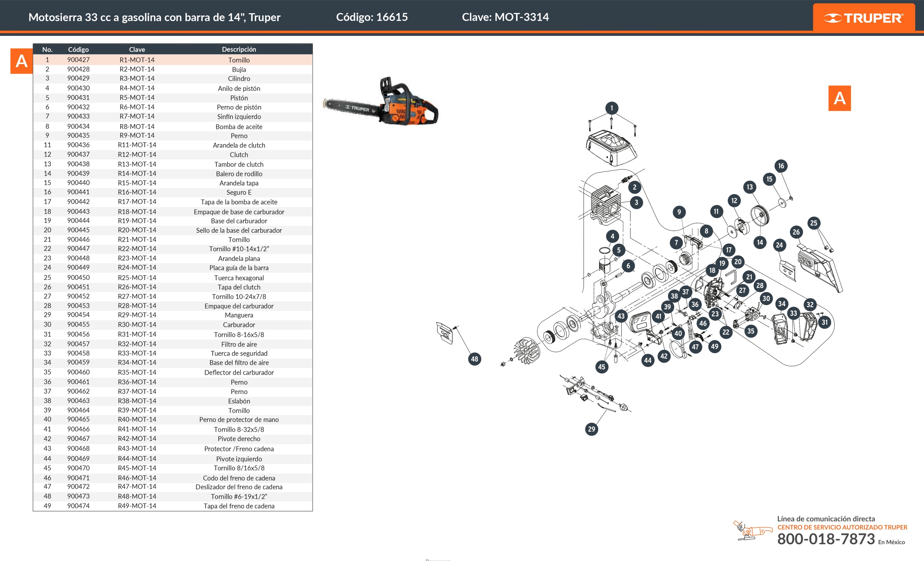Click the 'Código' column header
The image size is (924, 561).
coord(78,49)
